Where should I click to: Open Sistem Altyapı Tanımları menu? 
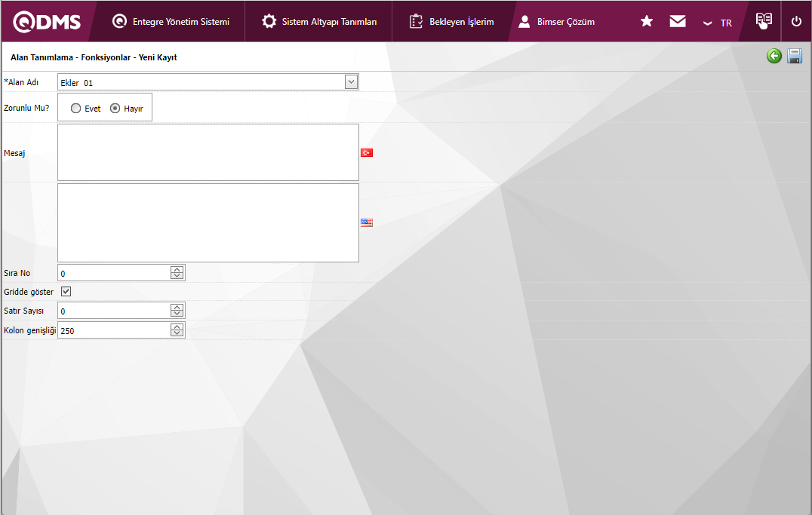[319, 22]
